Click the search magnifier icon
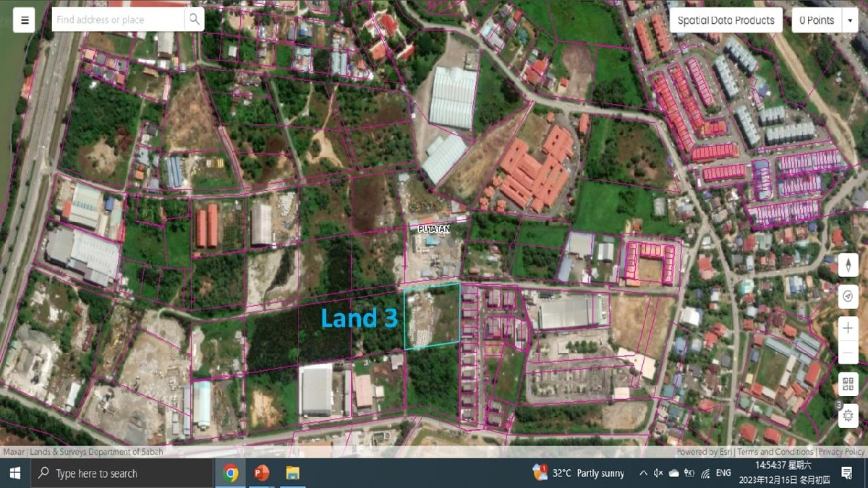 coord(194,20)
